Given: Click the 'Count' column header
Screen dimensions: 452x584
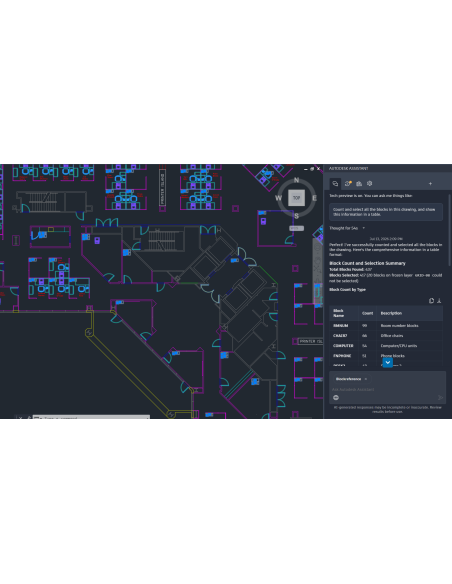Looking at the screenshot, I should (x=367, y=313).
